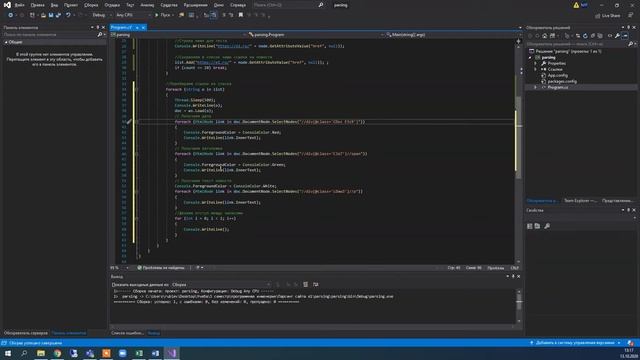Click the Save file toolbar icon
This screenshot has height=360, width=640.
click(x=51, y=15)
